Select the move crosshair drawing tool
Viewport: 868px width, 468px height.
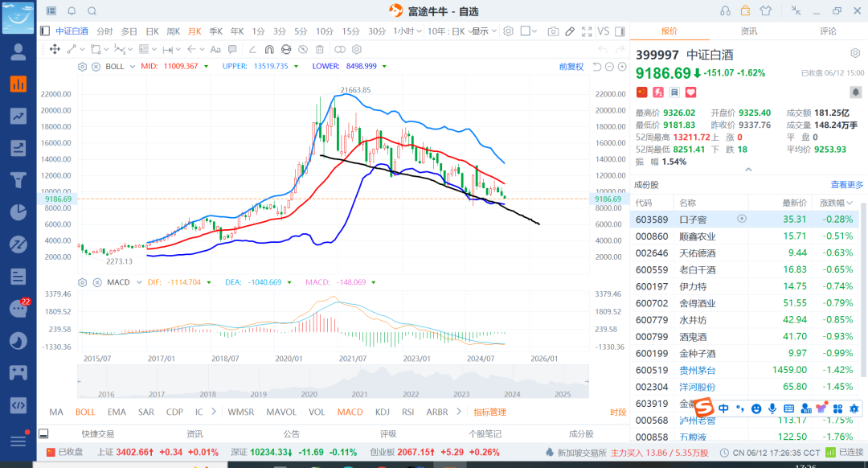coord(55,49)
